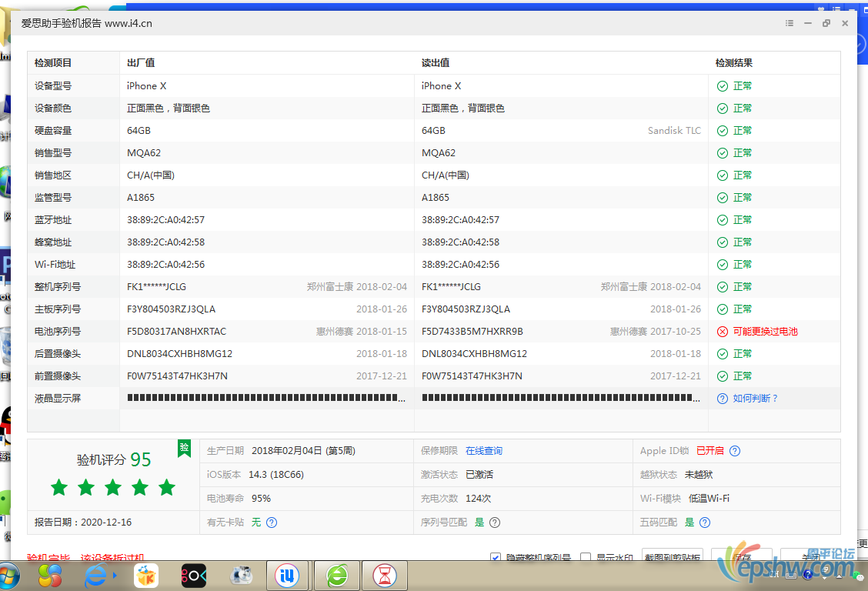The image size is (868, 591).
Task: Open the Windows Start menu
Action: 8,576
